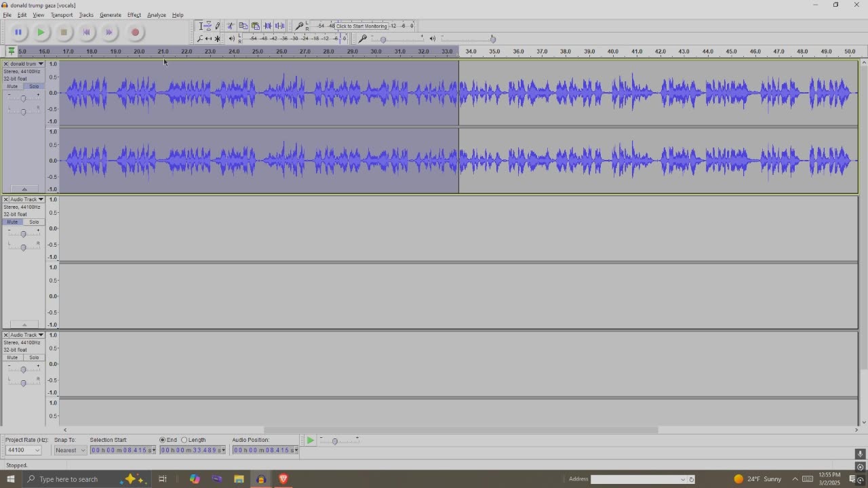
Task: Pause playback with the Pause button
Action: coord(18,32)
